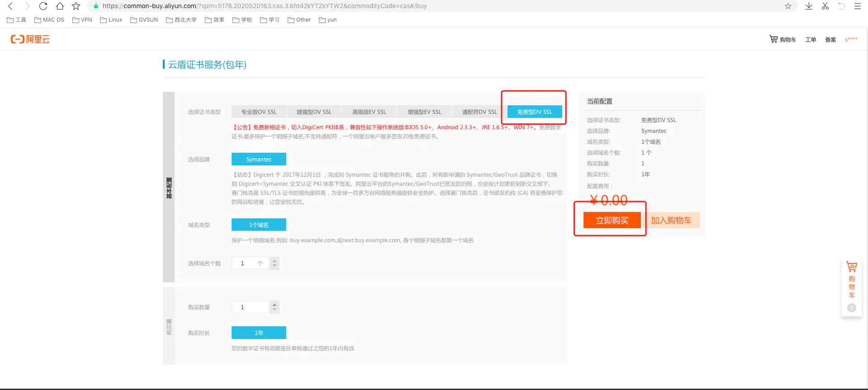The image size is (868, 390).
Task: Open the 购物车 cart in the header
Action: point(783,39)
